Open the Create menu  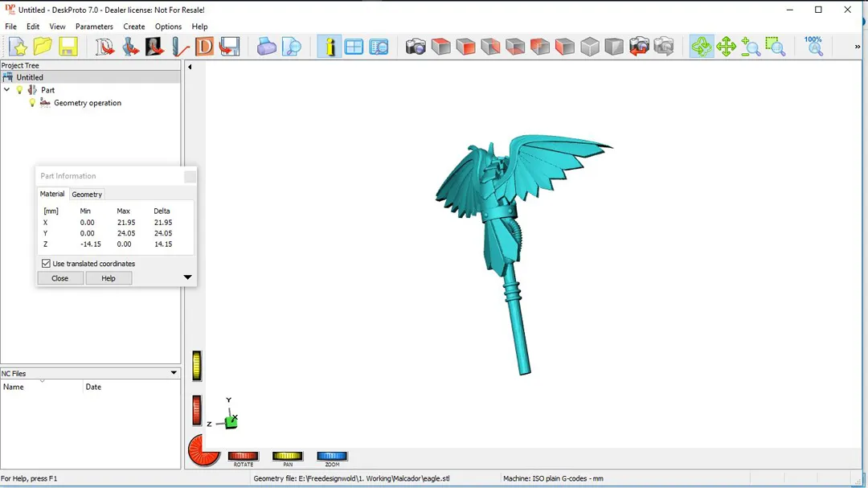134,26
